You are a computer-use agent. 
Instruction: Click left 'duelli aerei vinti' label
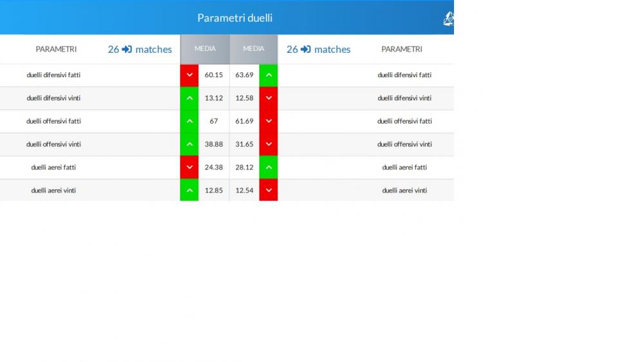[x=53, y=190]
